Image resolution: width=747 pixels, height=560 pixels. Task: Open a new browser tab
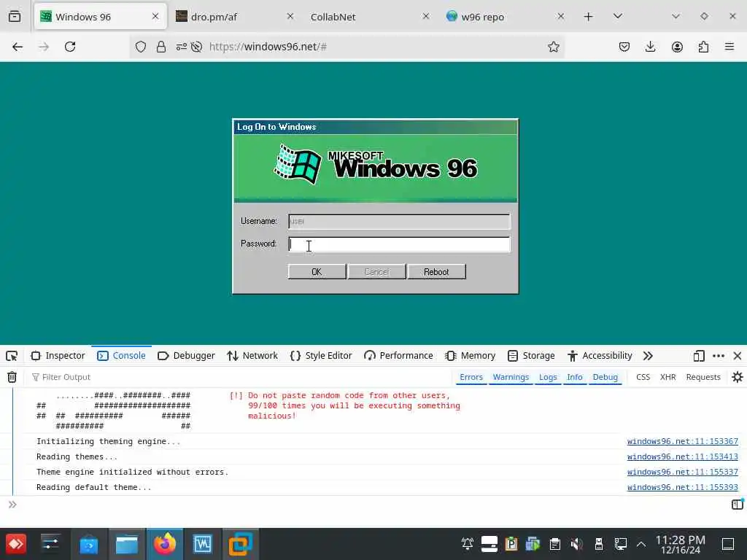[589, 17]
